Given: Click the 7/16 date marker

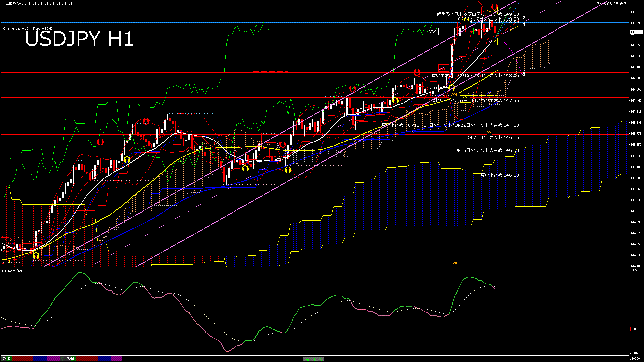Looking at the screenshot, I should click(71, 359).
